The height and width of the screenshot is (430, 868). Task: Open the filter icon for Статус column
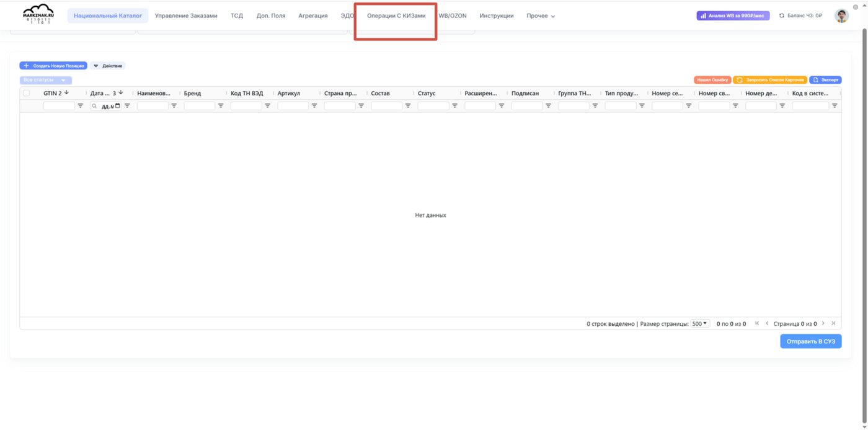tap(454, 106)
